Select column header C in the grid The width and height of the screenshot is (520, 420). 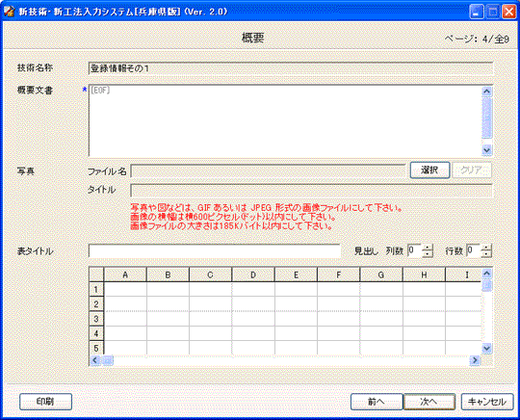coord(210,275)
